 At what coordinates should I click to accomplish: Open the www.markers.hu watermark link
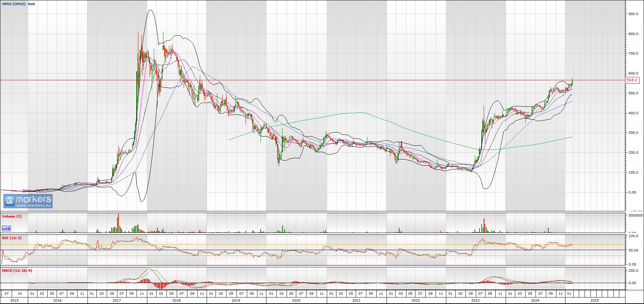coord(34,206)
